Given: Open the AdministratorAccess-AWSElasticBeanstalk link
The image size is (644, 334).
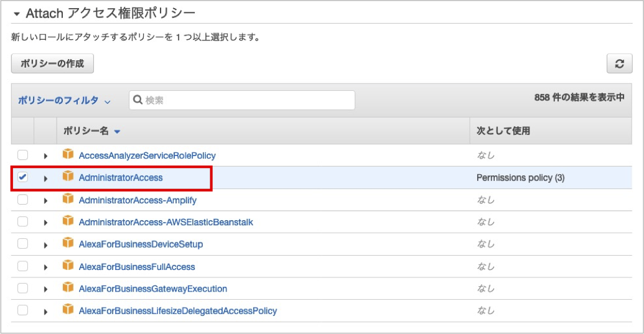Looking at the screenshot, I should coord(166,222).
